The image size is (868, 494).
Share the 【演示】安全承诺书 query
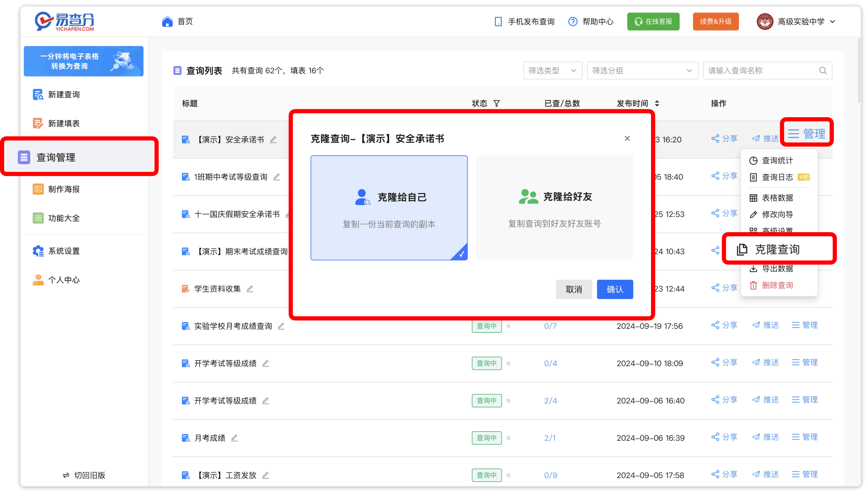724,139
